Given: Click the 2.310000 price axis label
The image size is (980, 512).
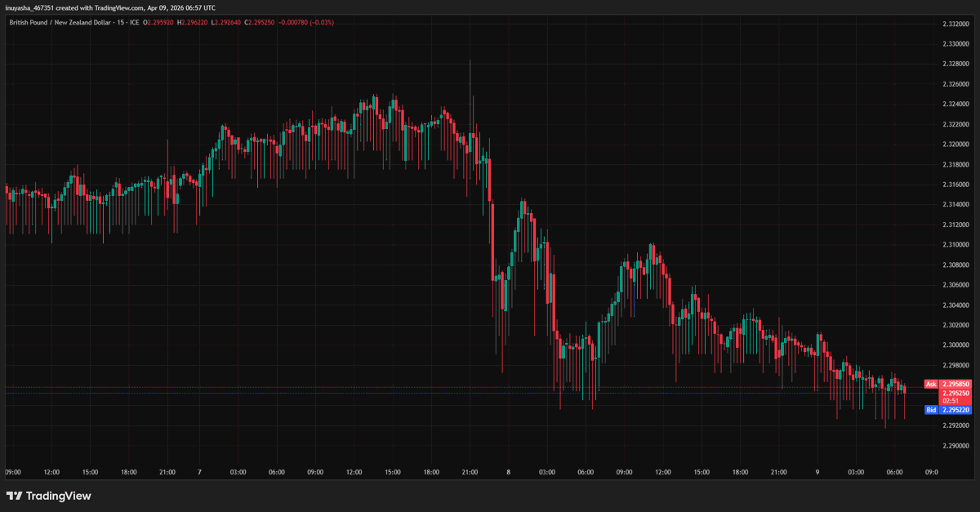Looking at the screenshot, I should click(955, 245).
